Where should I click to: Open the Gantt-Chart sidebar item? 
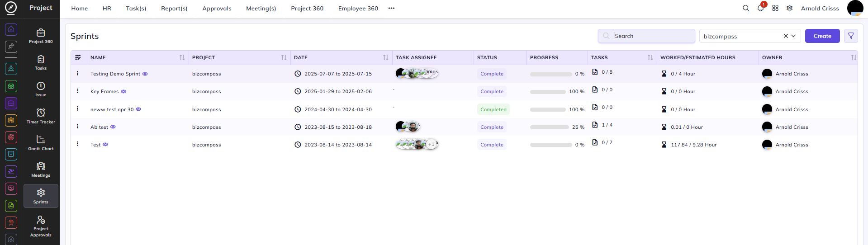pos(41,143)
